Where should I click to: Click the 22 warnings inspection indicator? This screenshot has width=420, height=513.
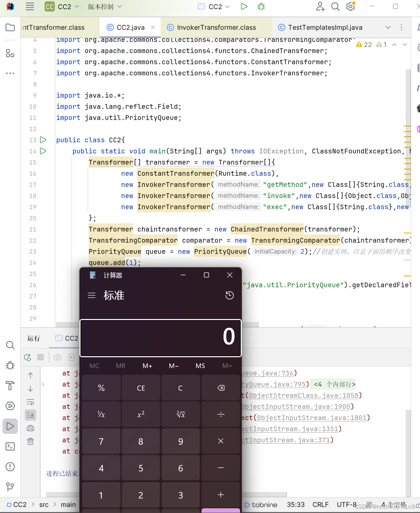point(364,45)
